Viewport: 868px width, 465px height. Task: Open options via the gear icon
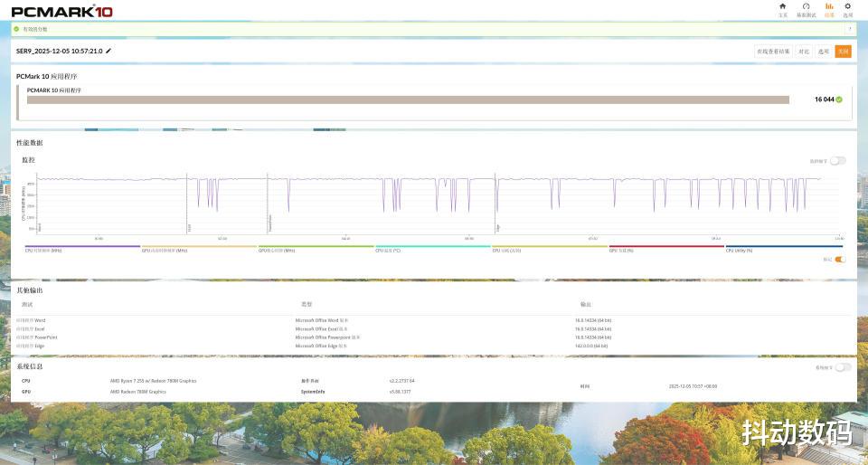847,6
